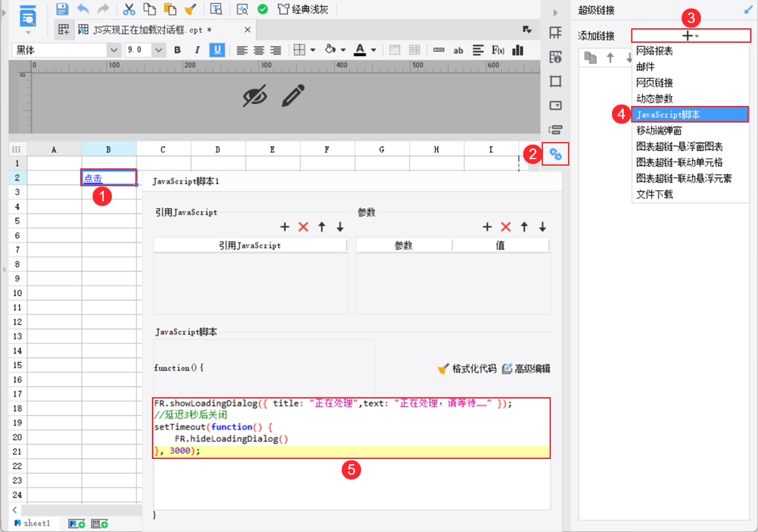Click the ab text style icon
The width and height of the screenshot is (758, 532).
click(x=458, y=50)
